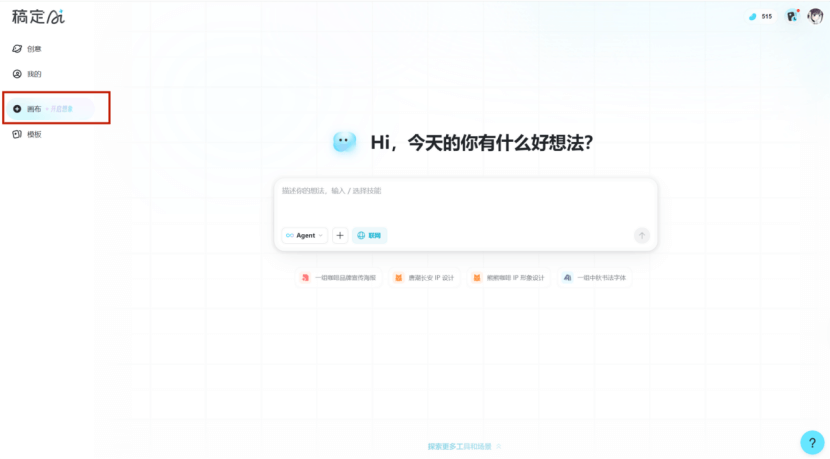
Task: Expand the Agent mode dropdown
Action: [304, 236]
